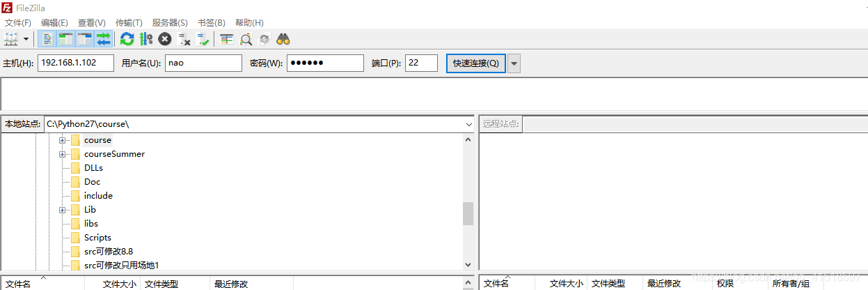This screenshot has width=868, height=290.
Task: Sort local files by 文件大小 column
Action: [113, 284]
